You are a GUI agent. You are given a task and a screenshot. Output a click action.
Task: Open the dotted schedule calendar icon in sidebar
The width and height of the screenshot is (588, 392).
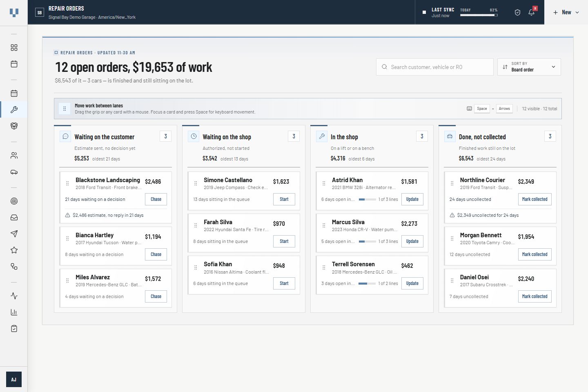[x=14, y=94]
